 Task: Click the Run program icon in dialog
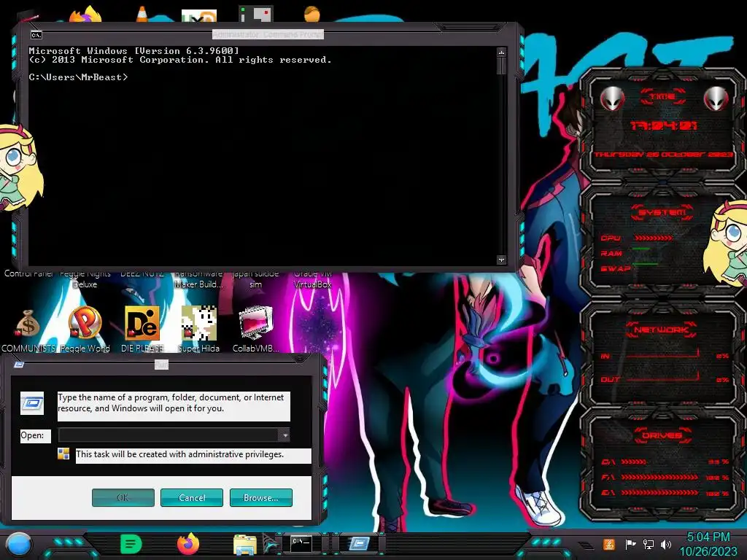pos(32,403)
